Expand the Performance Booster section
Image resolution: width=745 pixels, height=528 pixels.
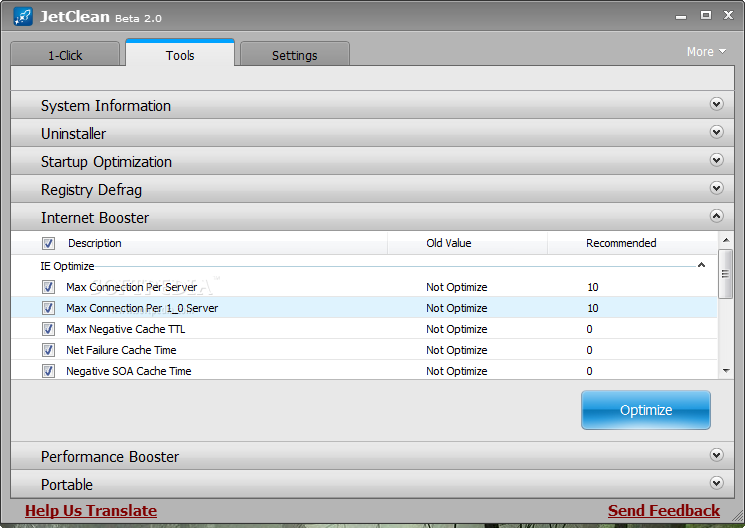pos(716,455)
